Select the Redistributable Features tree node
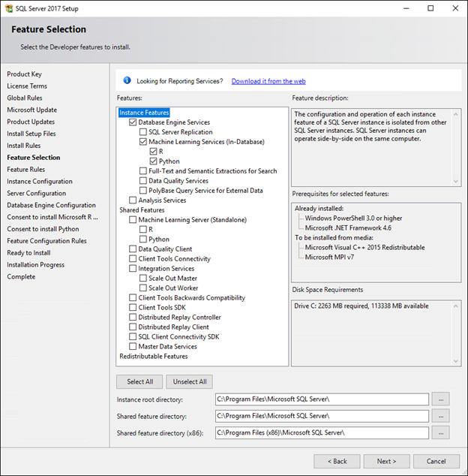This screenshot has height=476, width=468. (154, 356)
